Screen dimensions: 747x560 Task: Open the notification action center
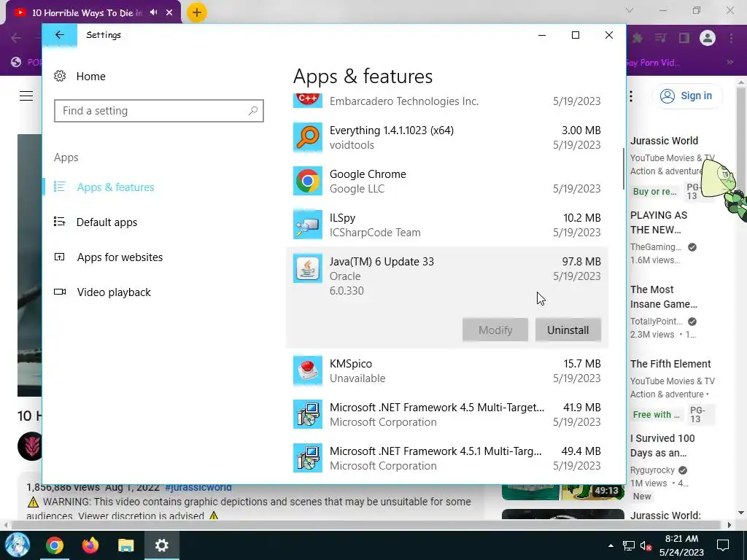tap(723, 545)
